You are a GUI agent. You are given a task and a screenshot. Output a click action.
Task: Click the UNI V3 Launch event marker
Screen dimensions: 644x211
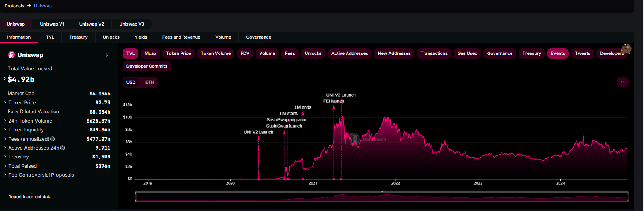(x=341, y=102)
